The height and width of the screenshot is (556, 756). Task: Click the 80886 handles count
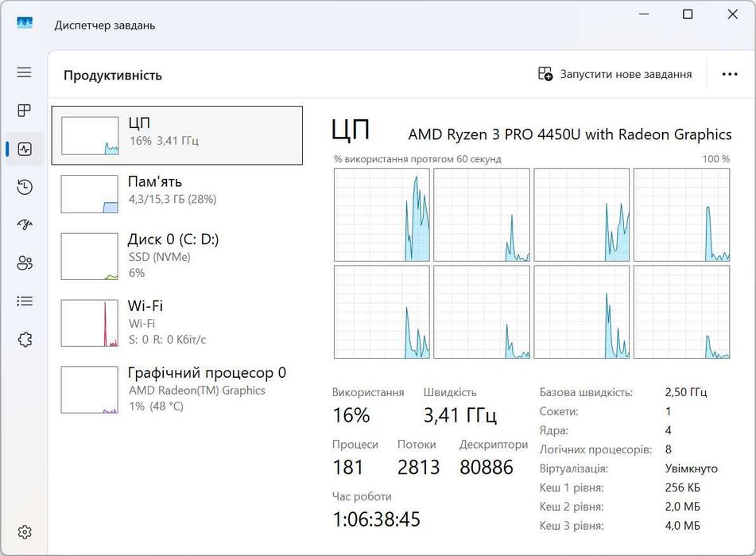487,467
